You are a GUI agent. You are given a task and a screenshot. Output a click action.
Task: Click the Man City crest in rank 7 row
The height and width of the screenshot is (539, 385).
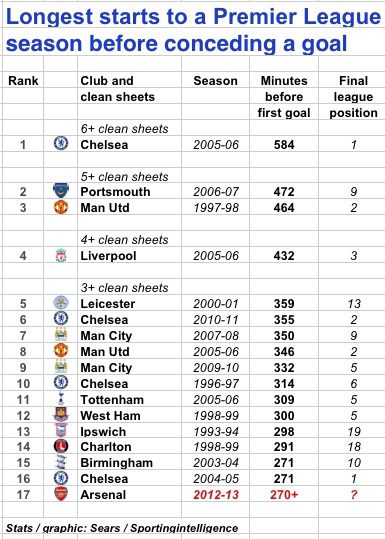coord(61,334)
